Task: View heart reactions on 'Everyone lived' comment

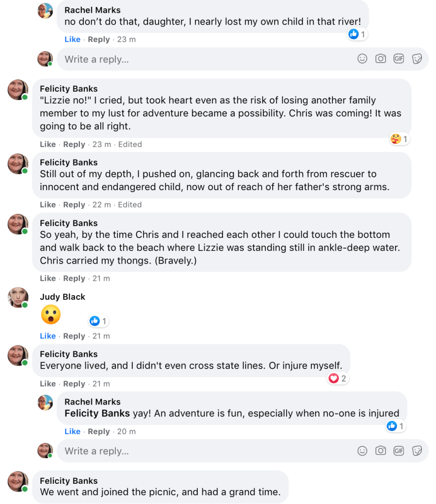Action: pos(338,378)
